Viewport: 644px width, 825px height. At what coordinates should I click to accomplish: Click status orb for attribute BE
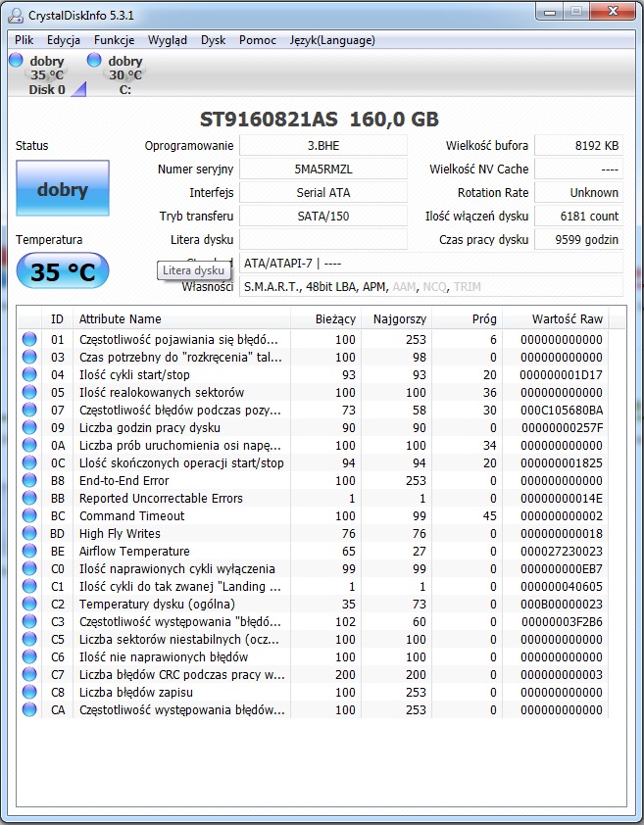29,551
